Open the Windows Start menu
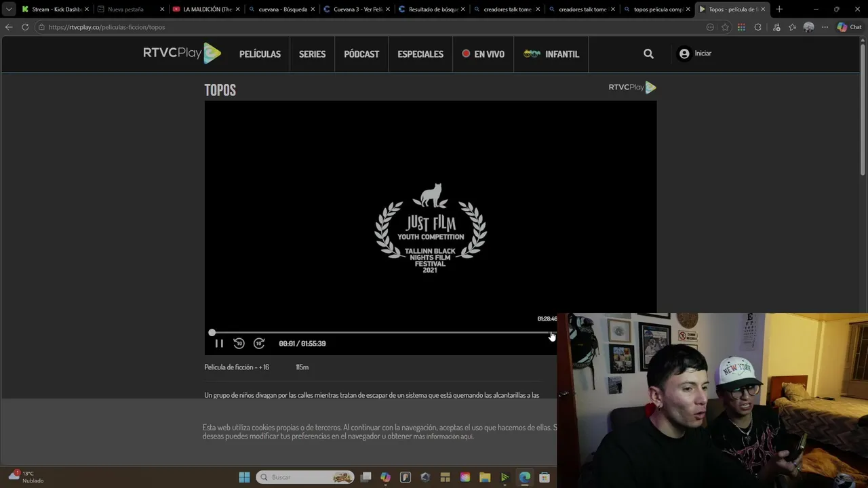The height and width of the screenshot is (488, 868). pyautogui.click(x=244, y=477)
